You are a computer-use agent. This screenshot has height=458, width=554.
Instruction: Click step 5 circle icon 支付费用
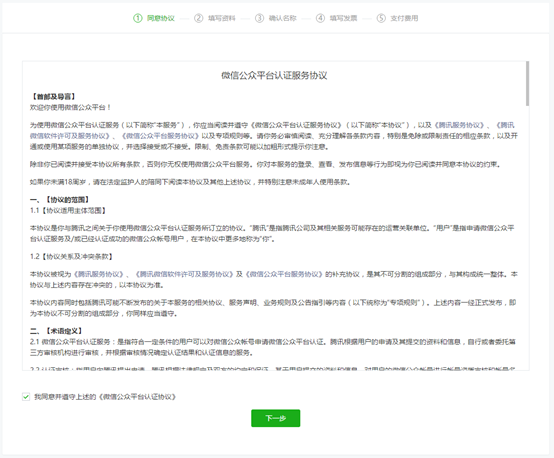pyautogui.click(x=381, y=18)
